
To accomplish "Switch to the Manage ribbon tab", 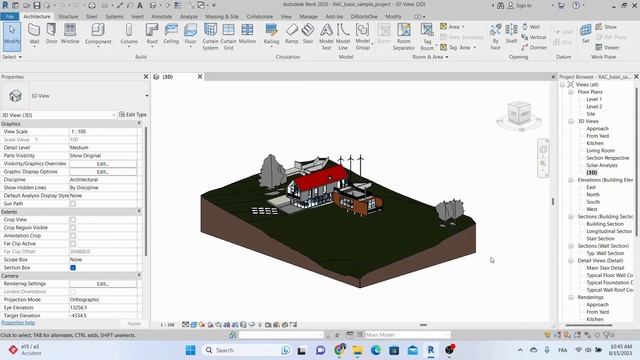I will pyautogui.click(x=308, y=16).
